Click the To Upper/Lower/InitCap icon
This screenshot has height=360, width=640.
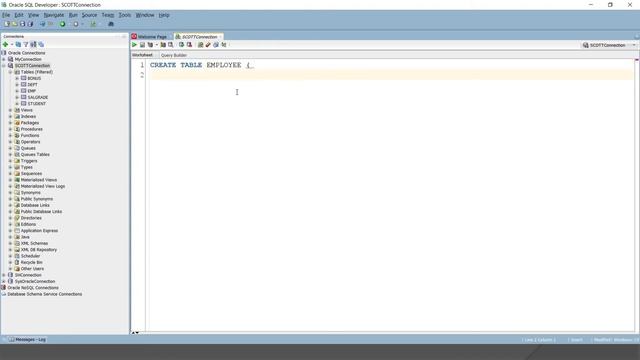pyautogui.click(x=224, y=45)
